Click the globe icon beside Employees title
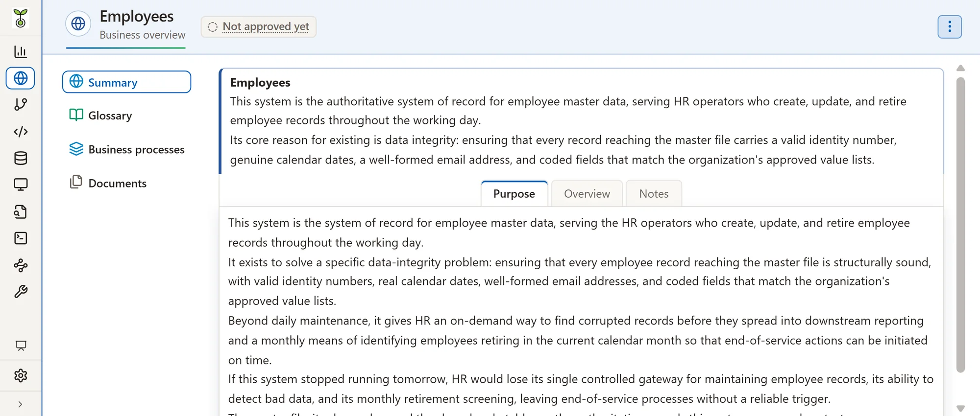 (78, 23)
